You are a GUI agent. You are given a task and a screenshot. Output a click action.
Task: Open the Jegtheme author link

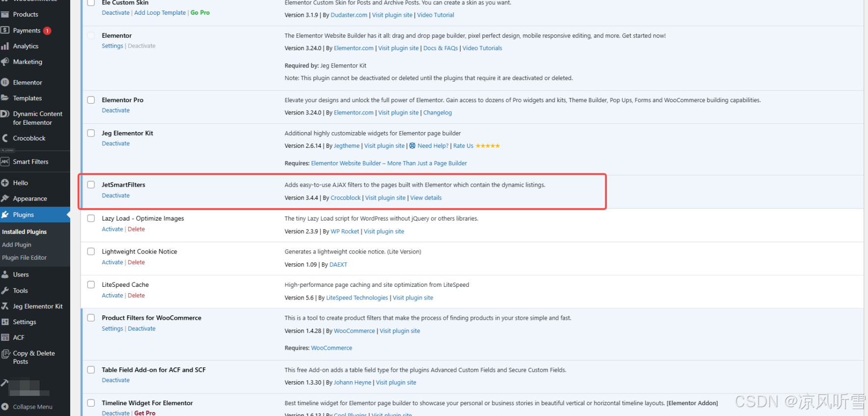(347, 146)
